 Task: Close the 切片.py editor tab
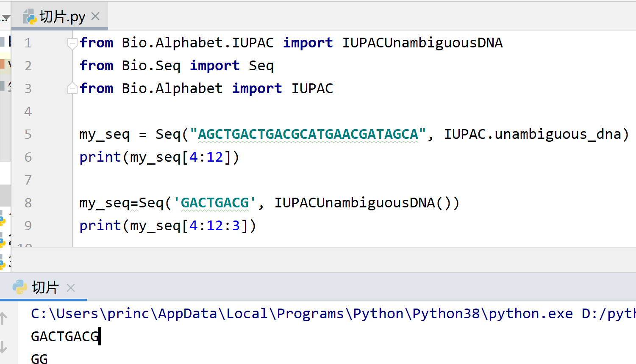click(95, 15)
